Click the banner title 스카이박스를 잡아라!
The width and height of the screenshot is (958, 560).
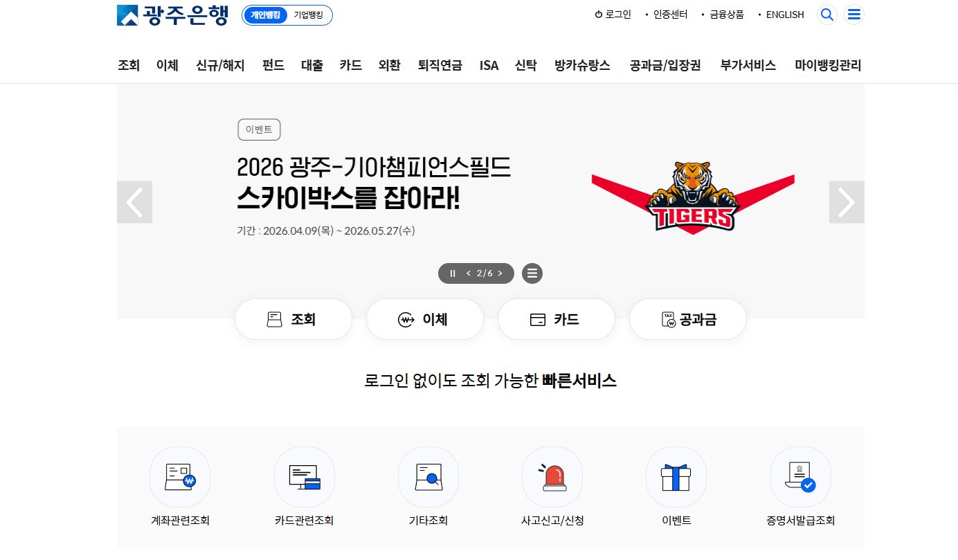coord(348,199)
